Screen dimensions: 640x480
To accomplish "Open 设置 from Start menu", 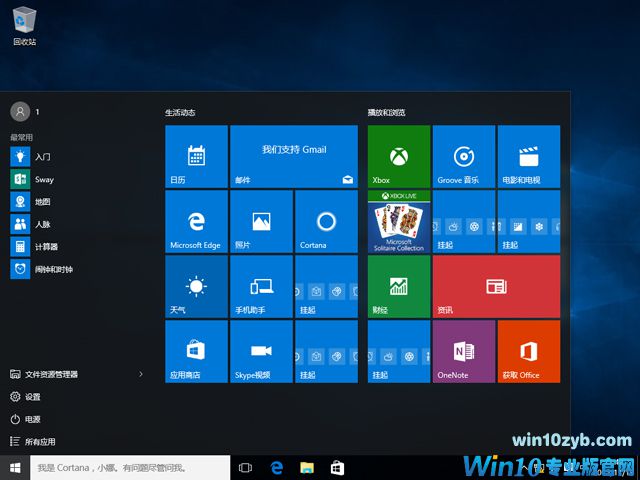I will click(33, 396).
